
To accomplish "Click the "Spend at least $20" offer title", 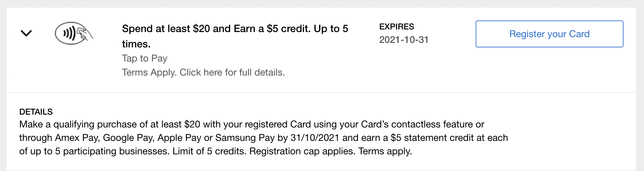I will click(x=235, y=29).
